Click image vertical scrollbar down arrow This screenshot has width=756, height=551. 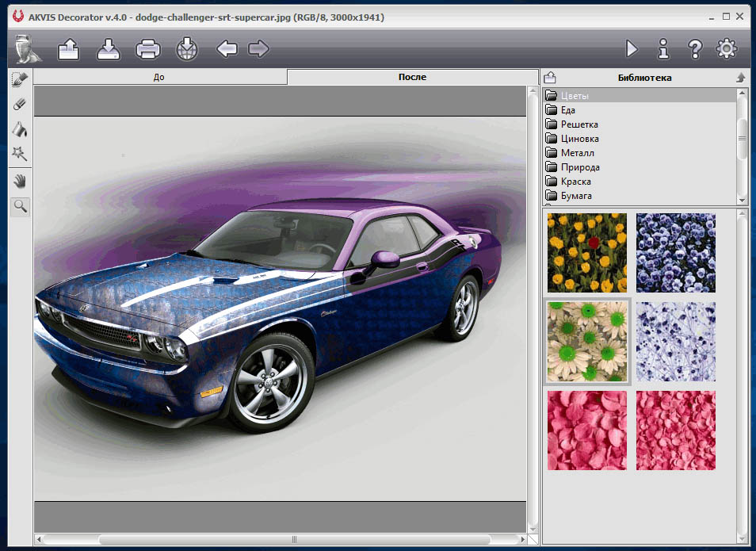click(x=533, y=528)
